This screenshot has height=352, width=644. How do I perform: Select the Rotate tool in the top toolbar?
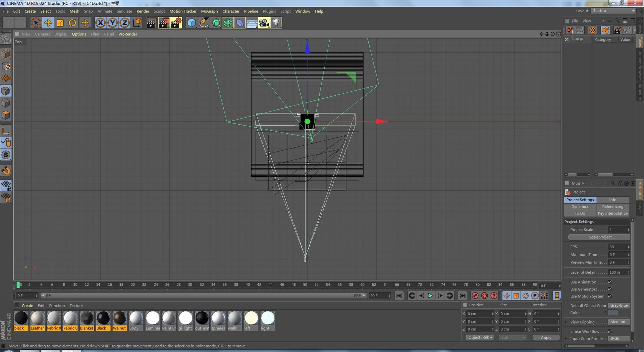point(72,23)
